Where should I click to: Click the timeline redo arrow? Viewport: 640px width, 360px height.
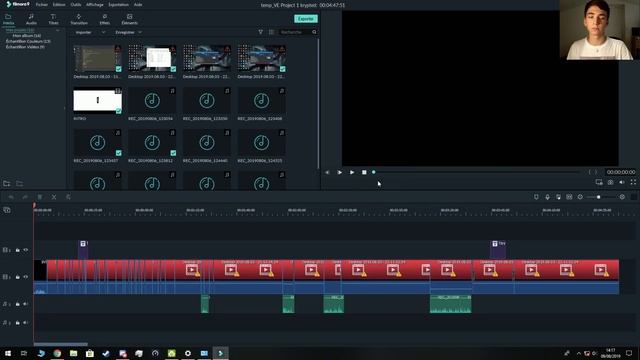pos(25,197)
